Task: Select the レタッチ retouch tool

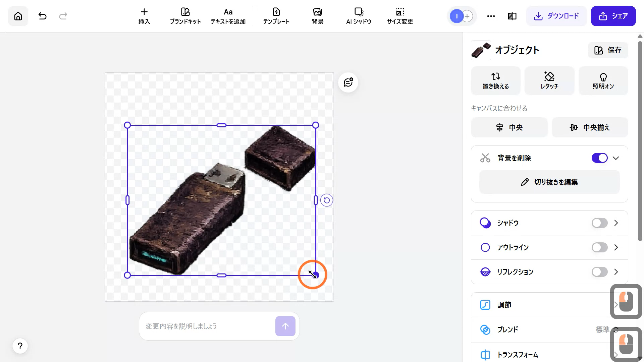Action: coord(549,81)
